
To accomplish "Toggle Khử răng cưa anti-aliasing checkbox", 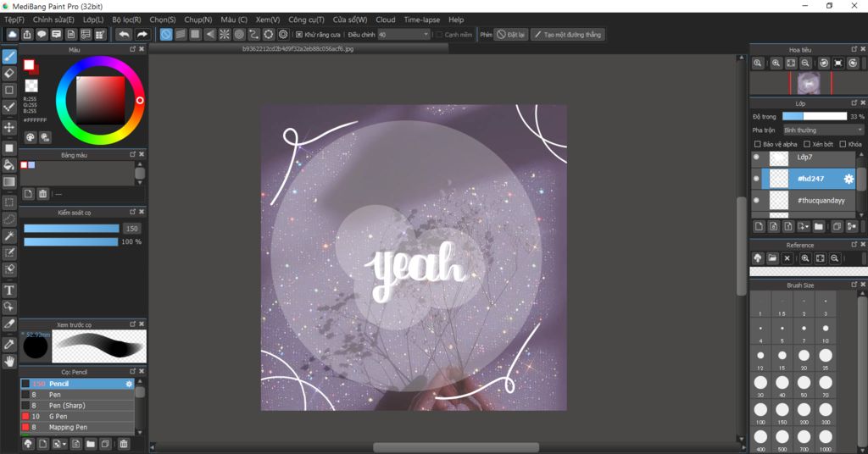I will tap(299, 34).
